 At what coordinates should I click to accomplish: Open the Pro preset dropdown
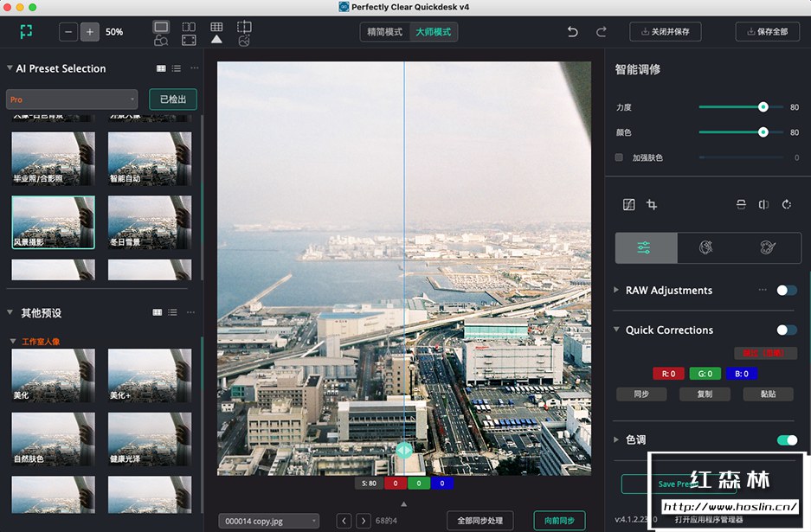[71, 99]
